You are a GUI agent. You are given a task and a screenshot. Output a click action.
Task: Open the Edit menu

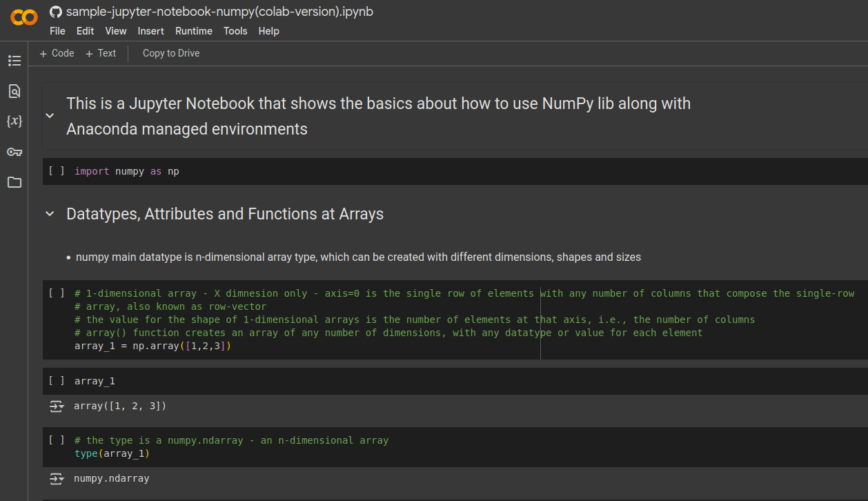coord(86,31)
